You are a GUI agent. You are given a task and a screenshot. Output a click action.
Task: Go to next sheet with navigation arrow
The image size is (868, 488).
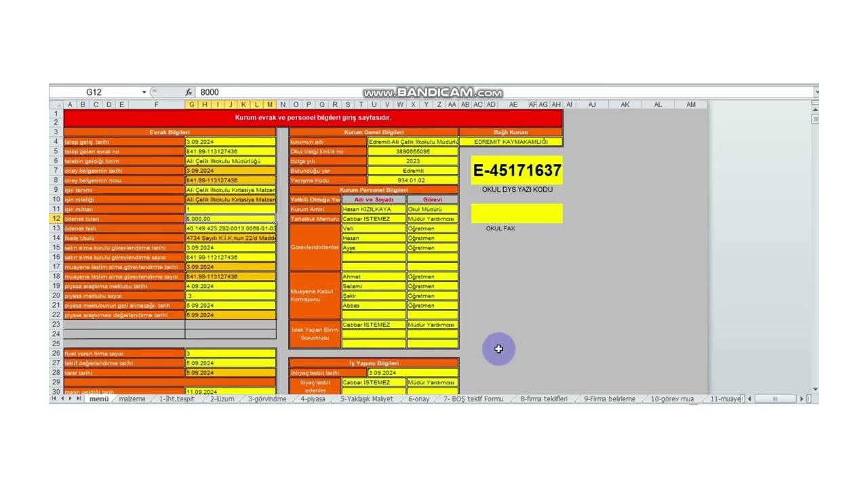click(x=71, y=399)
